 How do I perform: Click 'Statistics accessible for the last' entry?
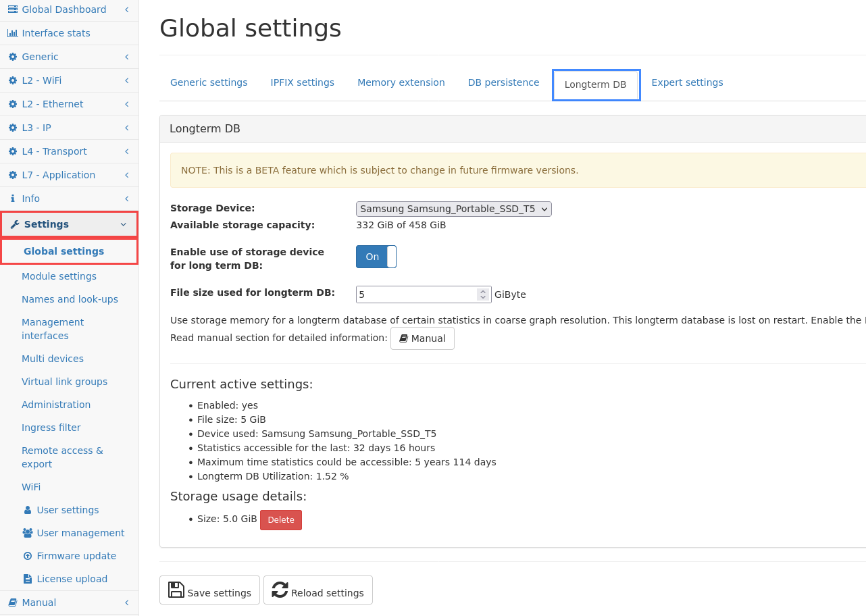pos(316,448)
